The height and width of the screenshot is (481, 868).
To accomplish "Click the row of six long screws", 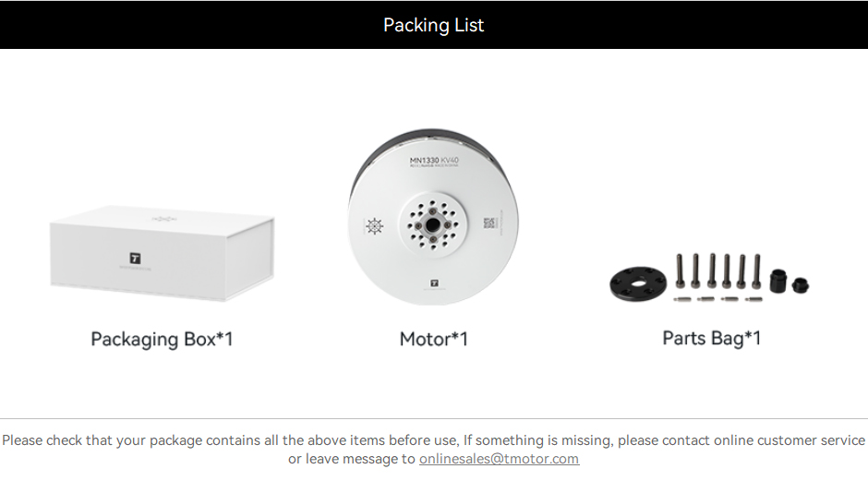I will (x=718, y=271).
